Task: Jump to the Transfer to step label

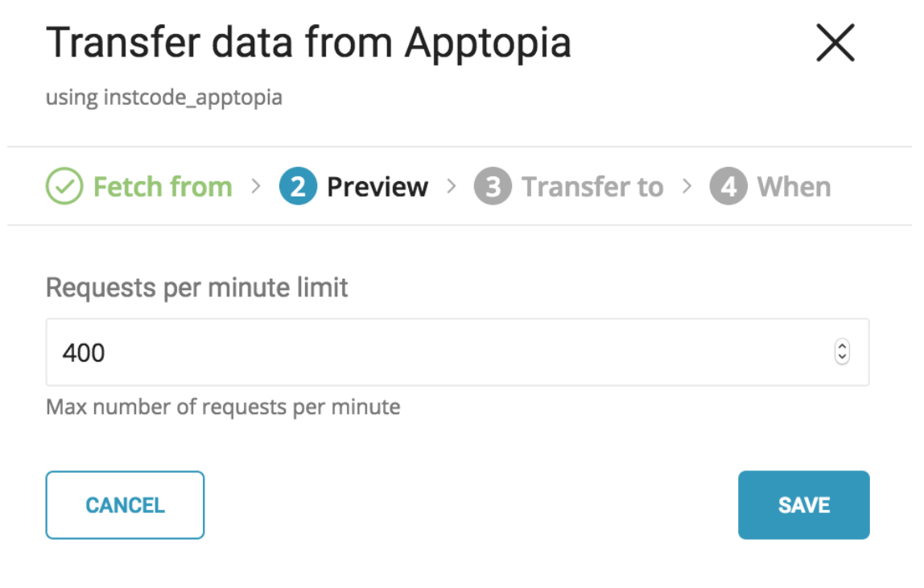Action: tap(592, 187)
